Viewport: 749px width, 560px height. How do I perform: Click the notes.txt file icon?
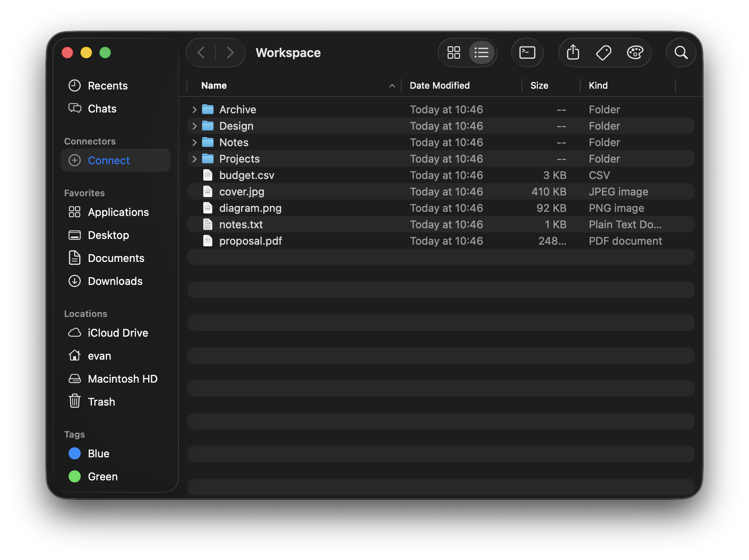(x=208, y=224)
